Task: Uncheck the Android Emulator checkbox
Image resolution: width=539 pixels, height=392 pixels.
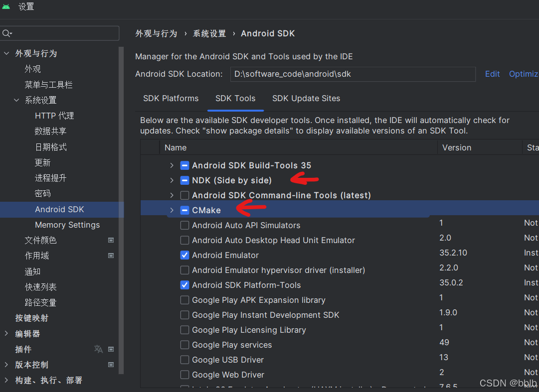Action: click(184, 255)
